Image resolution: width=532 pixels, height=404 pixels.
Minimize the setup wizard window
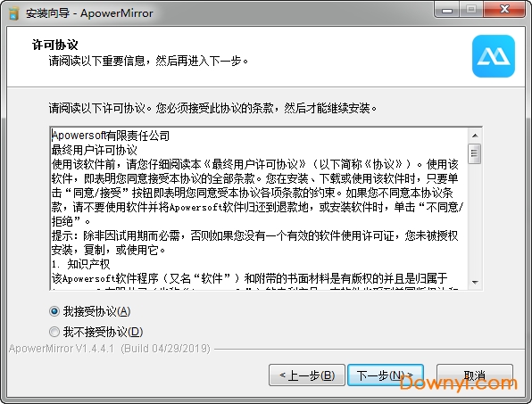tap(447, 10)
